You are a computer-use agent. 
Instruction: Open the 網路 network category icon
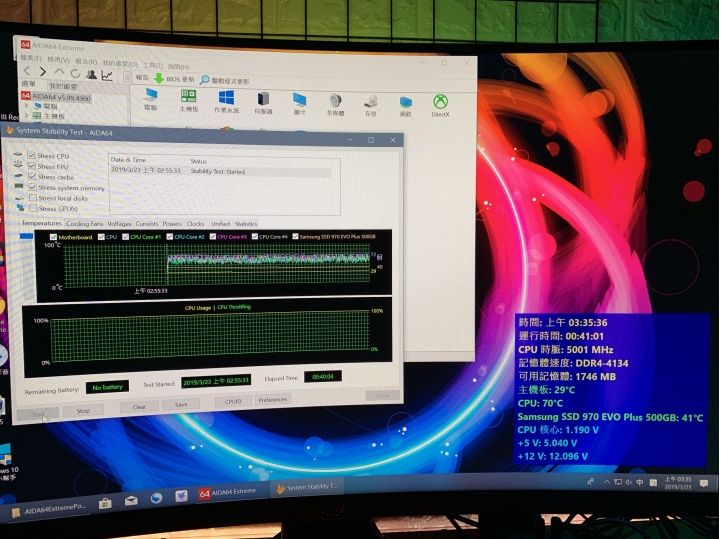click(x=406, y=106)
